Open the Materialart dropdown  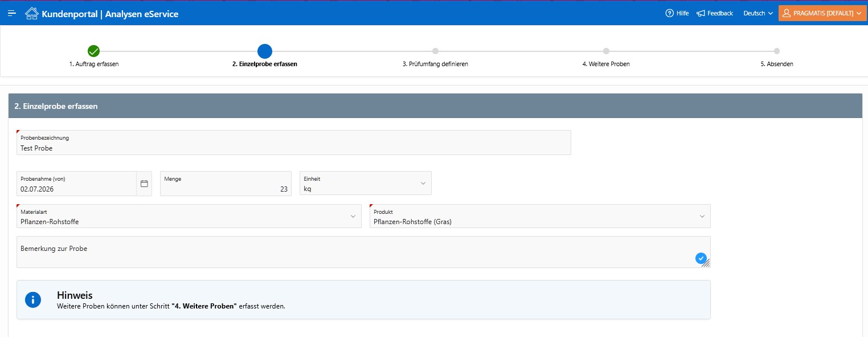coord(189,216)
